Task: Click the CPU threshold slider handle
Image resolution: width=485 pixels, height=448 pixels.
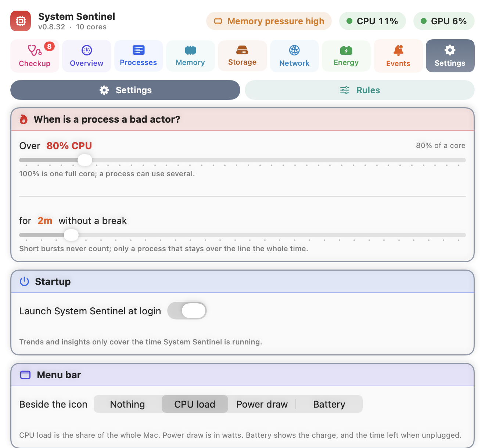Action: (x=85, y=160)
